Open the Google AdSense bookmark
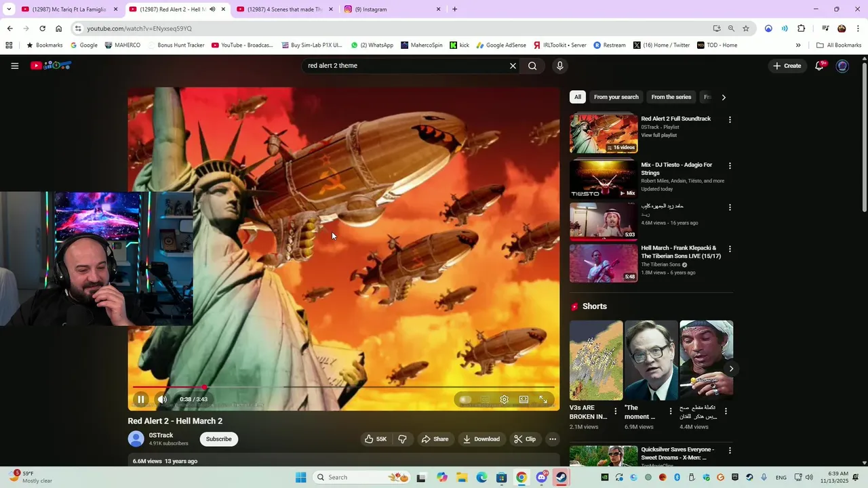This screenshot has width=868, height=488. click(x=501, y=45)
